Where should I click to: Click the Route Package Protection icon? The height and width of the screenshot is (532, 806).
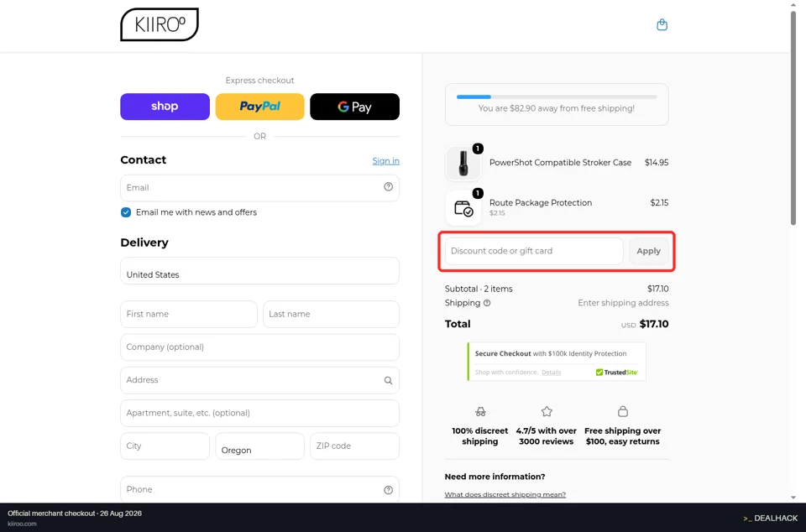(463, 208)
